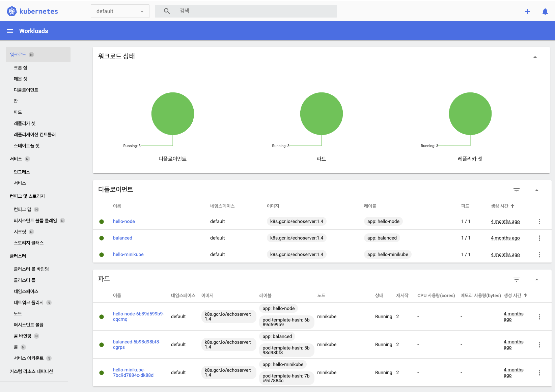The image size is (555, 392).
Task: Collapse the 디플로이먼트 card
Action: point(537,190)
